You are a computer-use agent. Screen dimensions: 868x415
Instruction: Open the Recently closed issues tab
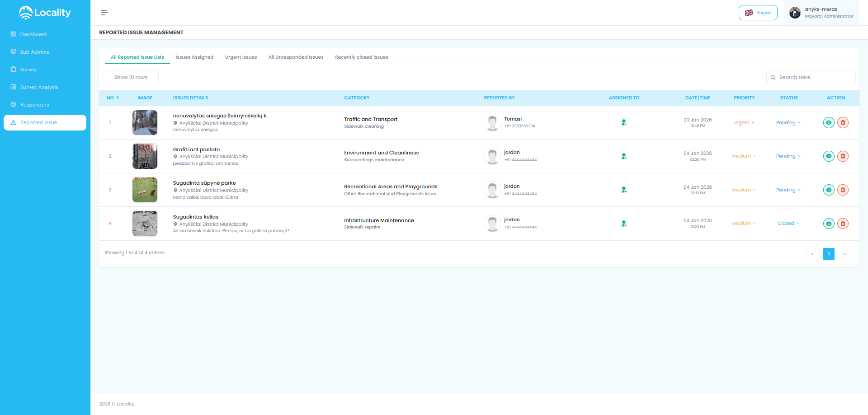coord(361,57)
